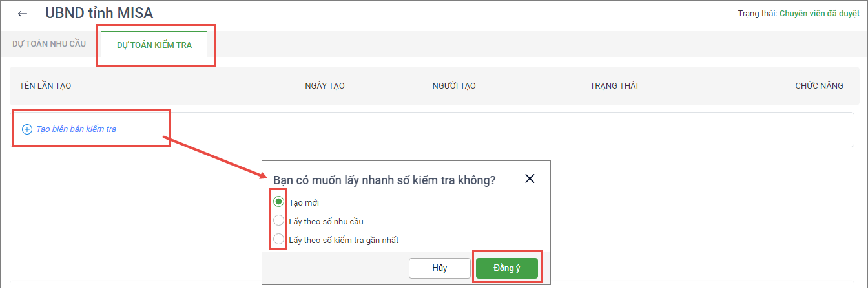Screen dimensions: 868x291
Task: Click the CHỨC NĂNG column header
Action: (x=819, y=86)
